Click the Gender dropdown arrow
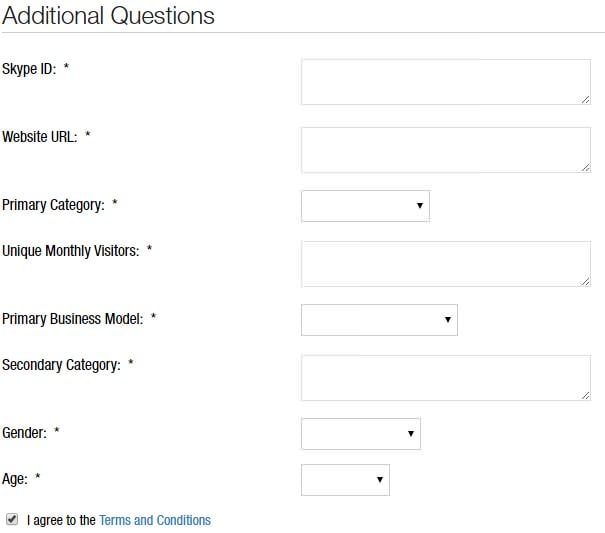The height and width of the screenshot is (533, 605). [410, 434]
